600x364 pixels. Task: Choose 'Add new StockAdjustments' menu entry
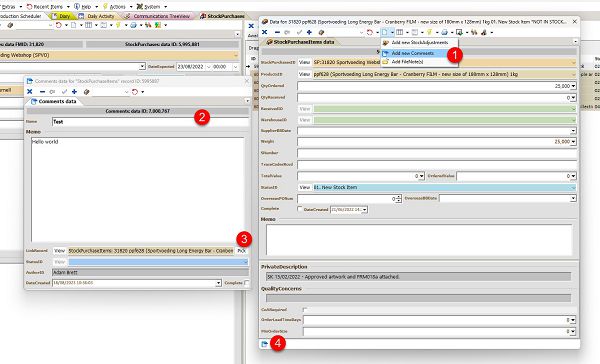point(419,42)
